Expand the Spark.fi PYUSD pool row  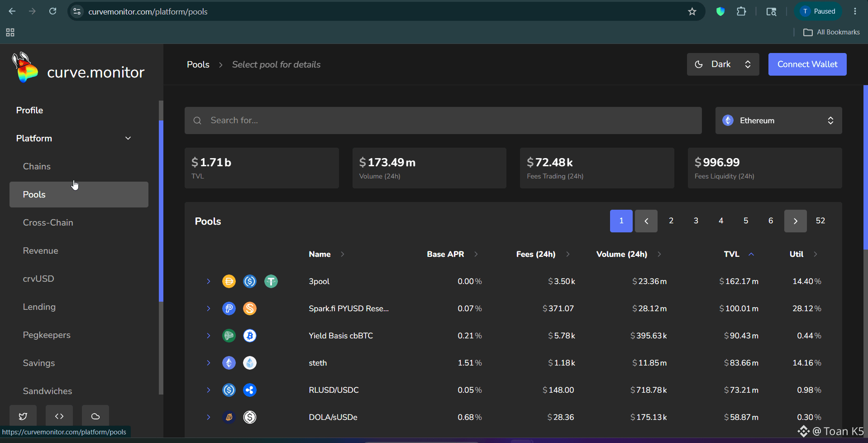click(x=209, y=308)
